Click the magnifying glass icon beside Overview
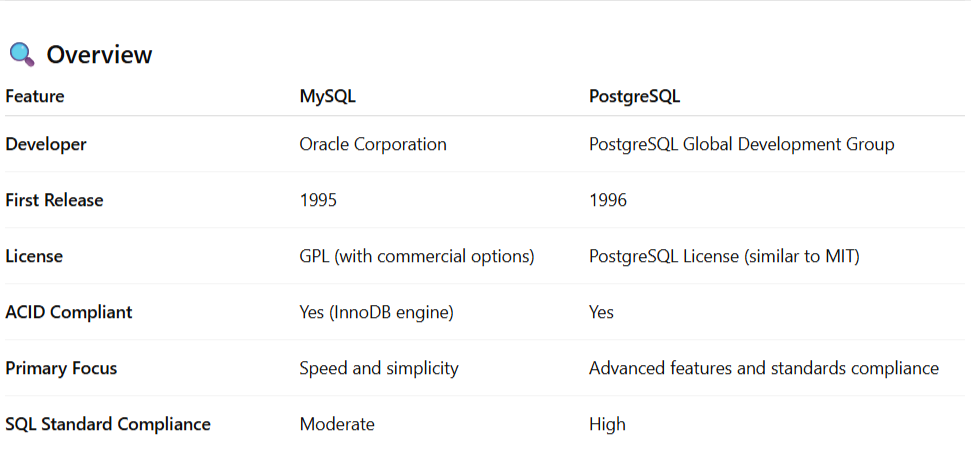The image size is (971, 475). click(x=21, y=54)
